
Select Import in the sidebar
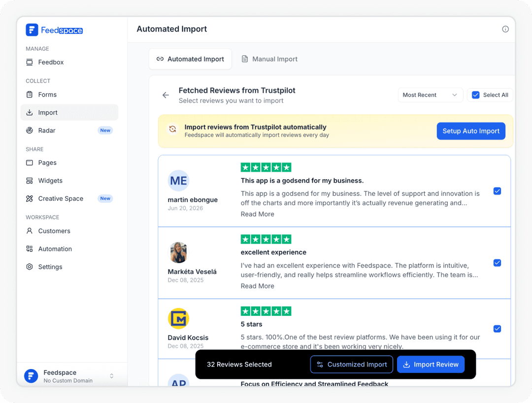click(x=69, y=113)
